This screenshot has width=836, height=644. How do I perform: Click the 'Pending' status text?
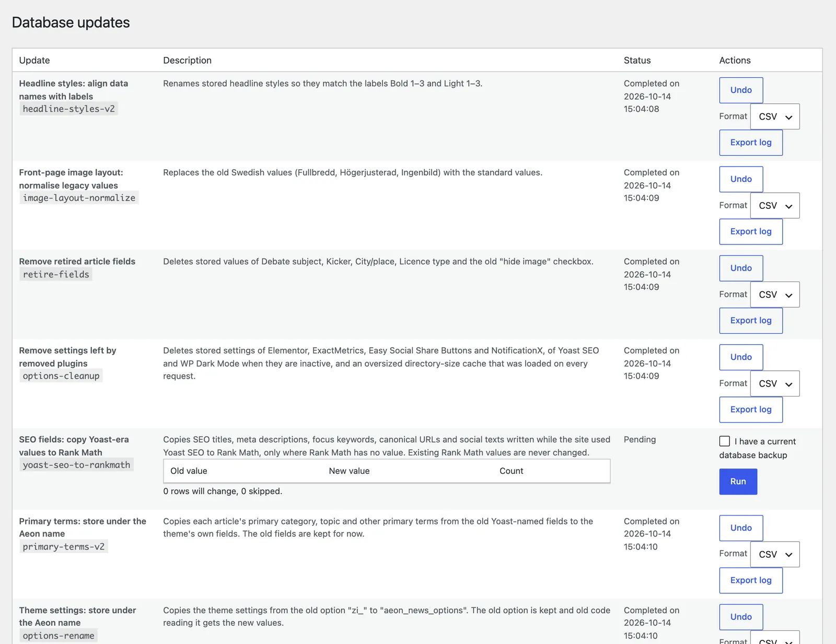pos(640,440)
